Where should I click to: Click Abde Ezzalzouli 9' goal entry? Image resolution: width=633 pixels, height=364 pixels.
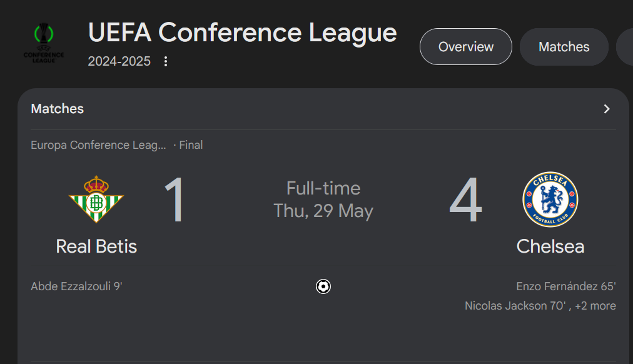[76, 286]
